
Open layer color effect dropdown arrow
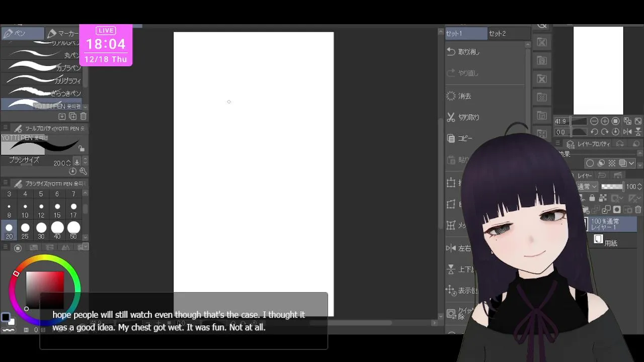631,163
